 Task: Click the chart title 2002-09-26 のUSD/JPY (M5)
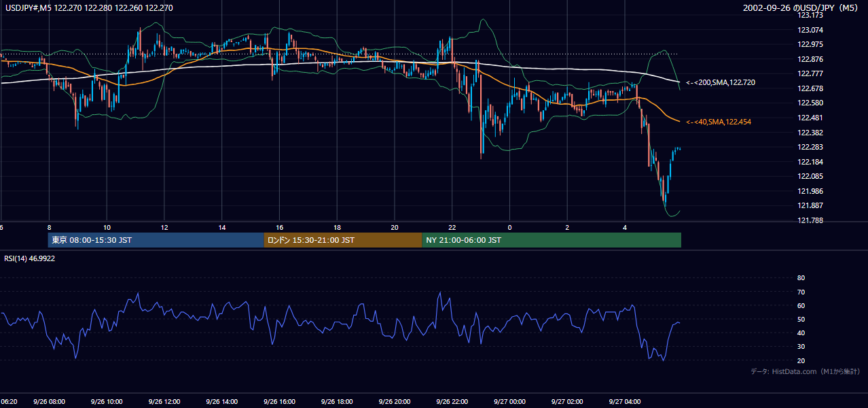pyautogui.click(x=801, y=8)
